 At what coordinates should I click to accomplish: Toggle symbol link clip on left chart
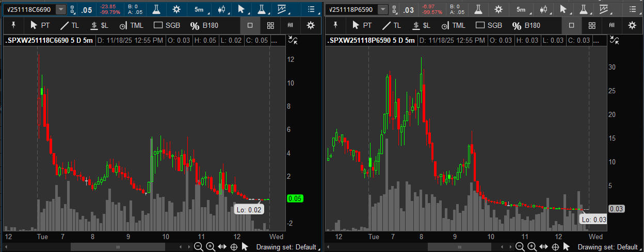click(x=73, y=9)
